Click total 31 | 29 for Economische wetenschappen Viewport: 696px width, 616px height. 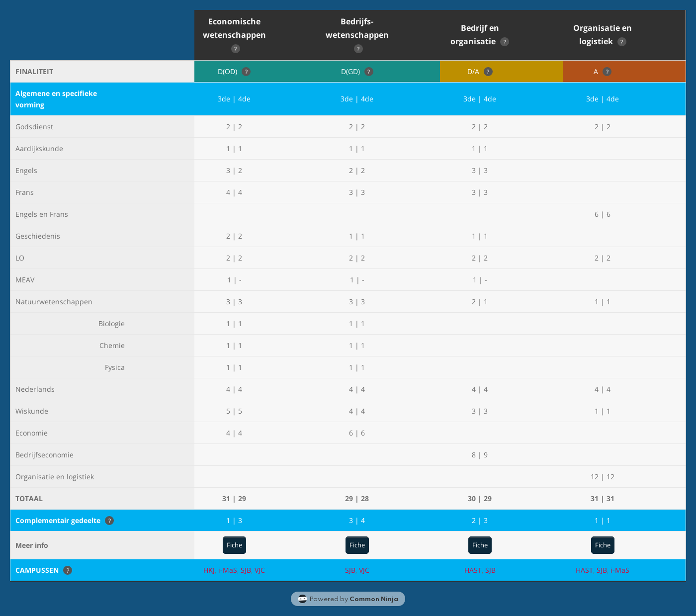234,499
